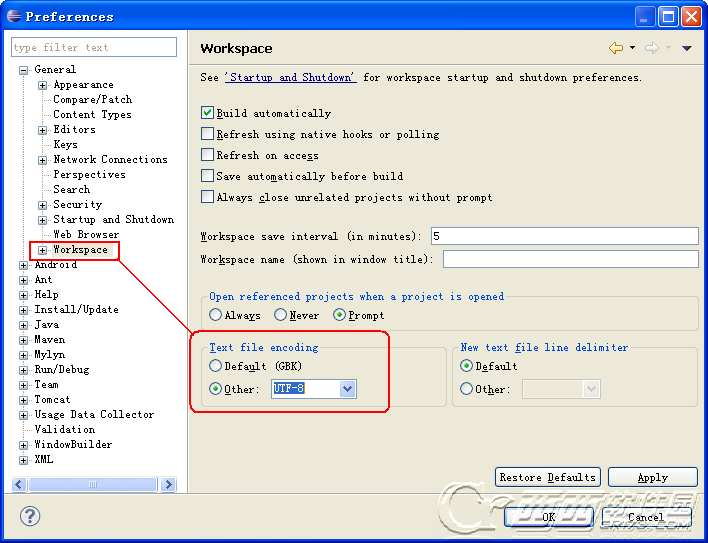Click the tree horizontal scrollbar right arrow
Screen dimensions: 708x543
click(x=168, y=485)
